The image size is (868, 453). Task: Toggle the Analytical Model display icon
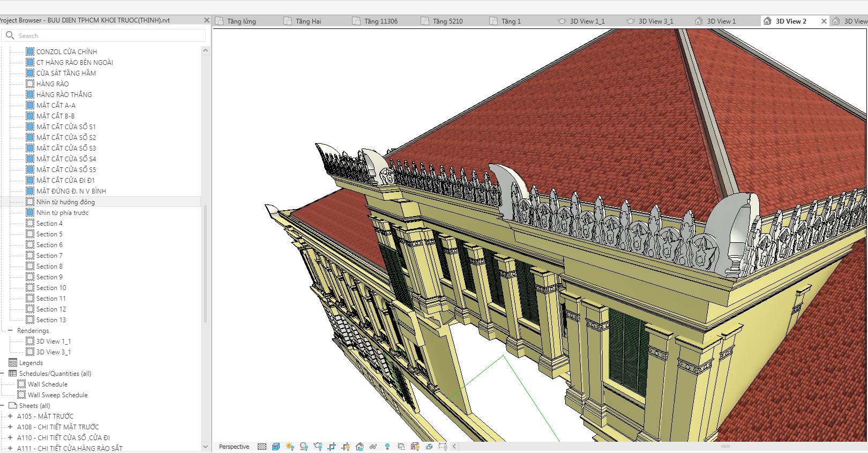click(x=415, y=447)
